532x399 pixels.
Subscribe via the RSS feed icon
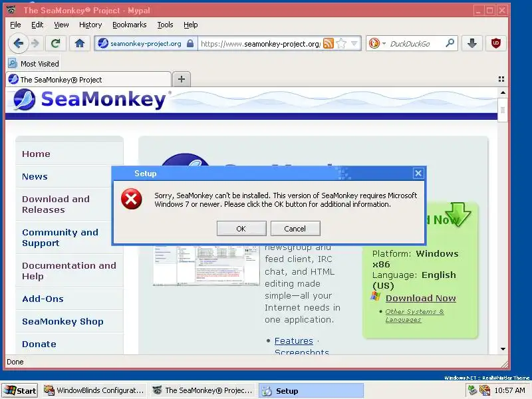[x=328, y=43]
